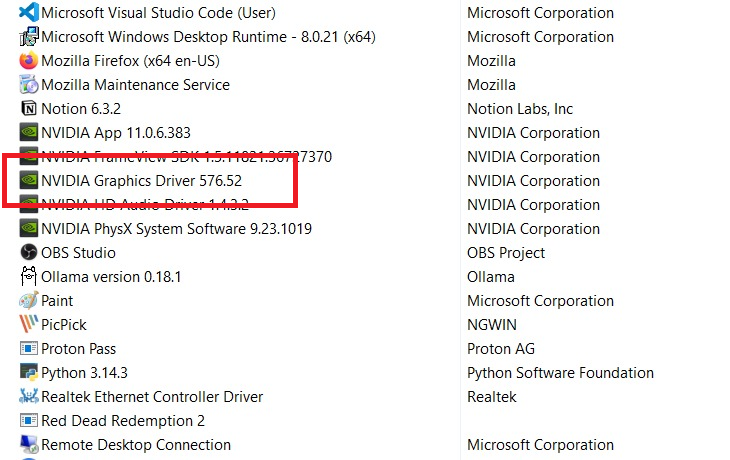The image size is (730, 460).
Task: Click the Remote Desktop Connection icon
Action: (28, 445)
